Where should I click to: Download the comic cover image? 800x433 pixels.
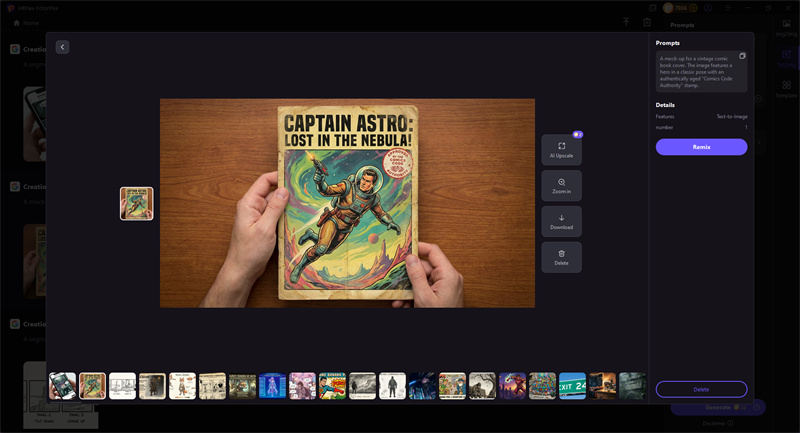click(561, 221)
